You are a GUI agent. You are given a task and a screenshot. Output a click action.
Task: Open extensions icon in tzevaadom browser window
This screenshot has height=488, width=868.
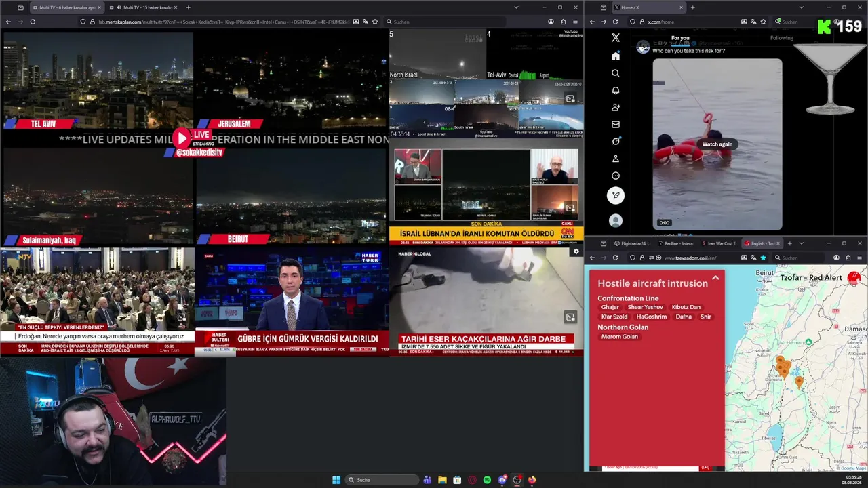click(x=849, y=258)
